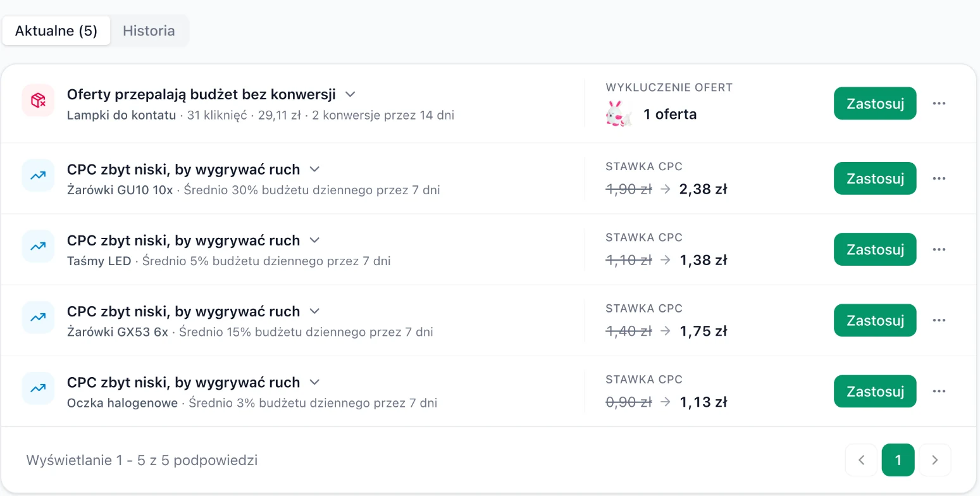This screenshot has width=980, height=496.
Task: Expand the 'Oferty przepalają budżet' suggestion chevron
Action: click(350, 94)
